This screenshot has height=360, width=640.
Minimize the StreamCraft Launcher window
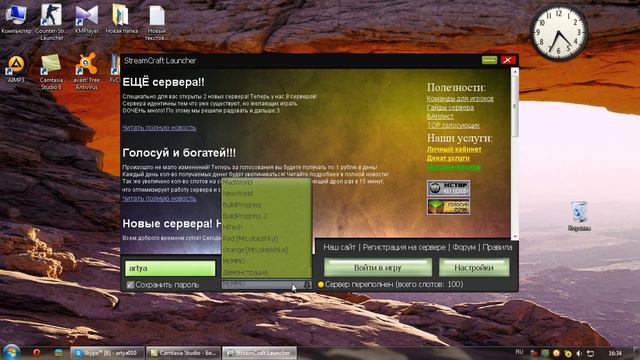click(489, 60)
